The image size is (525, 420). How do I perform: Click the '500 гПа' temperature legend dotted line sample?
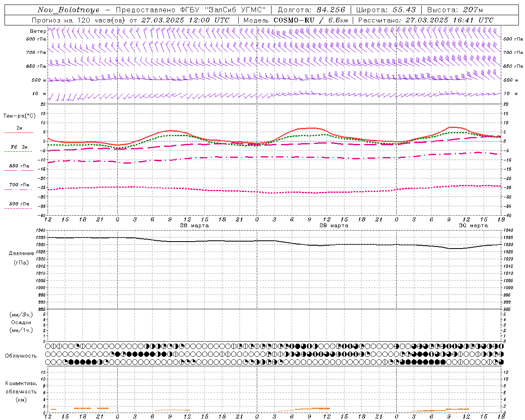tap(18, 208)
